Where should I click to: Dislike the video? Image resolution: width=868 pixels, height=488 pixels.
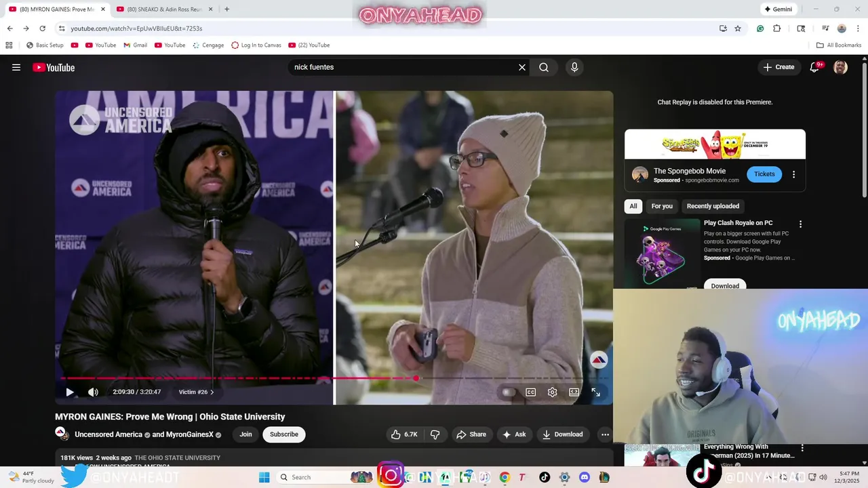point(435,434)
